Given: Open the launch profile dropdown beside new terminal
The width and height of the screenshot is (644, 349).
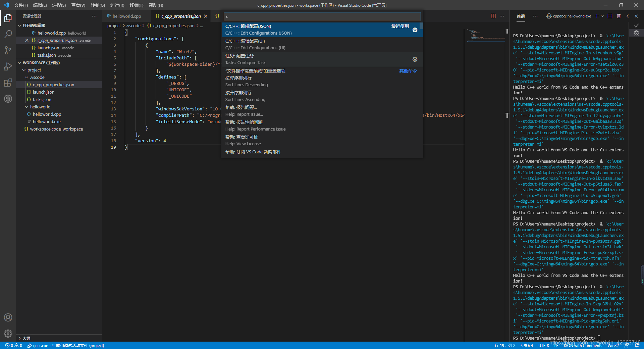Looking at the screenshot, I should [602, 16].
